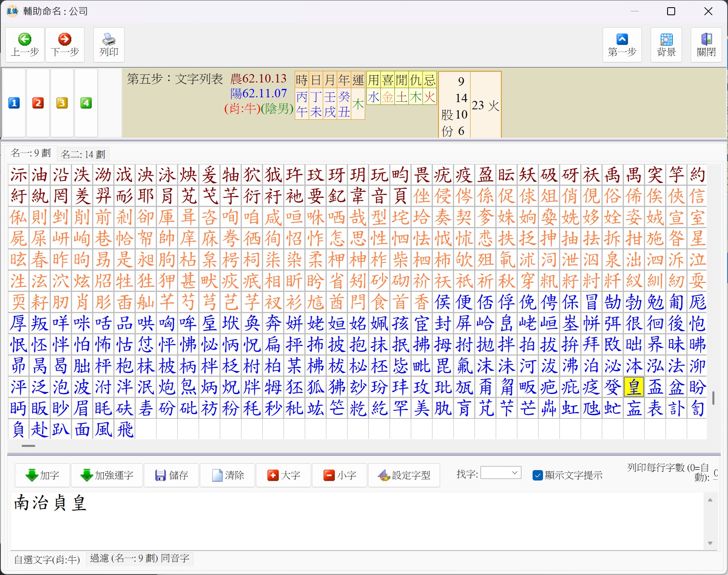This screenshot has height=575, width=728.
Task: Select the highlighted 皇 character cell
Action: click(x=633, y=387)
